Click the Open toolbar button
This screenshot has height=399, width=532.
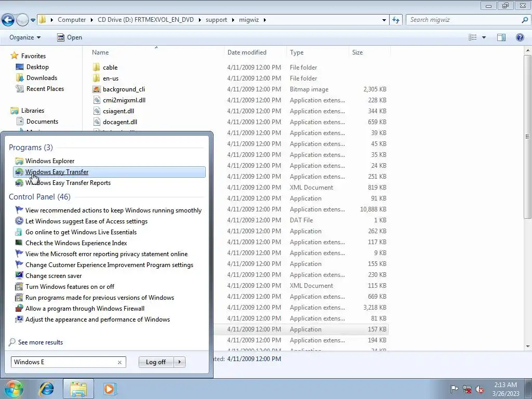(x=70, y=37)
